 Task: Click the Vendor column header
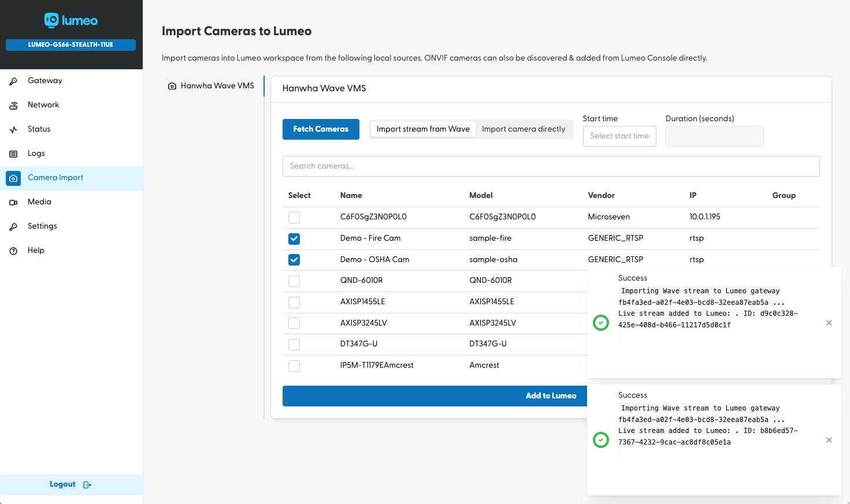[601, 196]
